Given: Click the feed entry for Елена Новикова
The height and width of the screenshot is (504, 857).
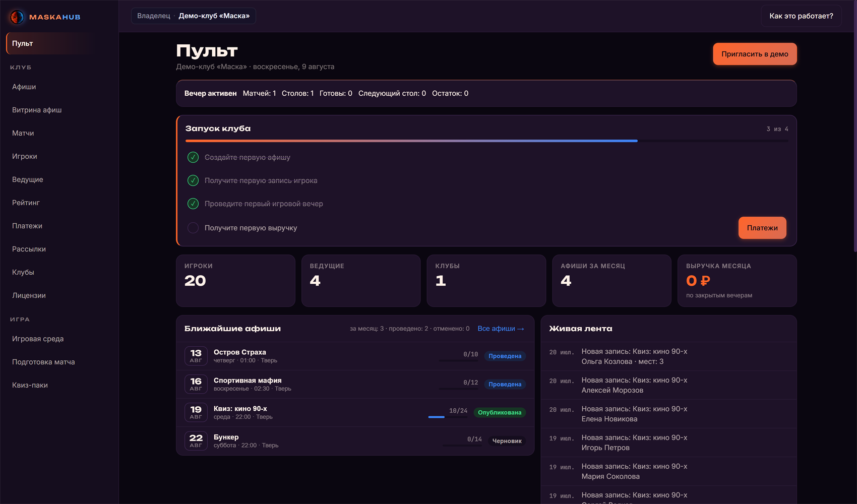Looking at the screenshot, I should tap(668, 414).
